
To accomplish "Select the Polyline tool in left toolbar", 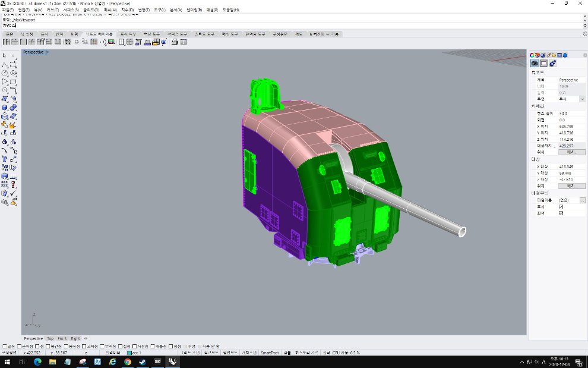I will coord(5,65).
